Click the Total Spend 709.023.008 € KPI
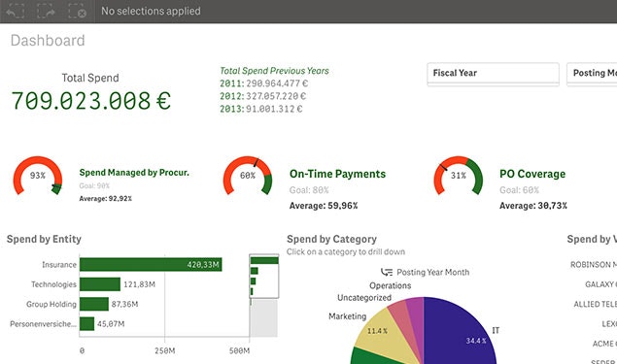Screen dimensions: 617x364 click(x=90, y=101)
